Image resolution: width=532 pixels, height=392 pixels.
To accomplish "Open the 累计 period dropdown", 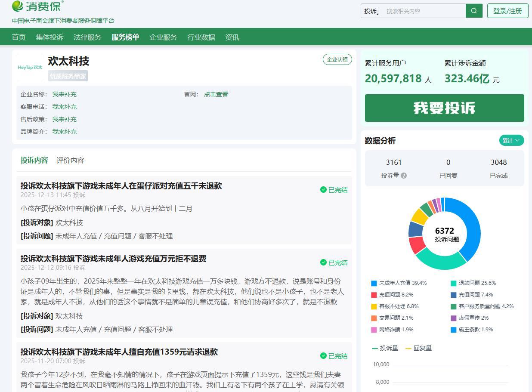I will (x=511, y=140).
